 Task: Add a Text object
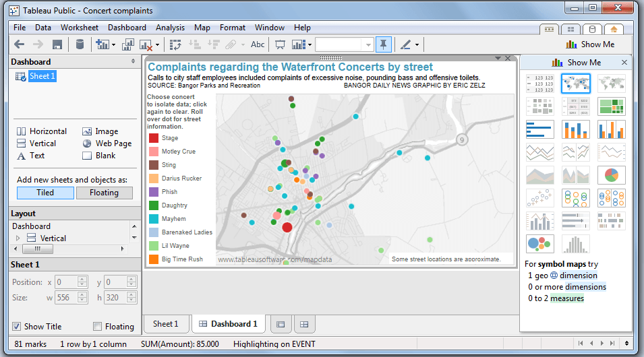tap(30, 156)
